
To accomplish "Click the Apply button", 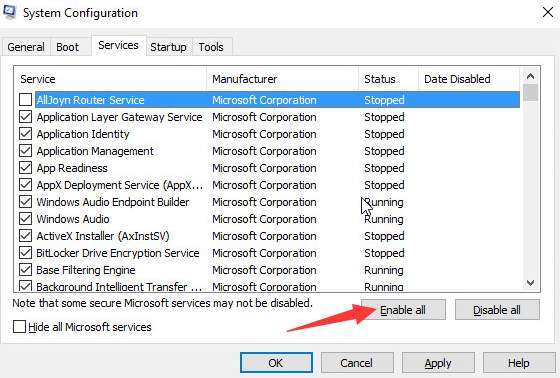I will click(x=438, y=363).
